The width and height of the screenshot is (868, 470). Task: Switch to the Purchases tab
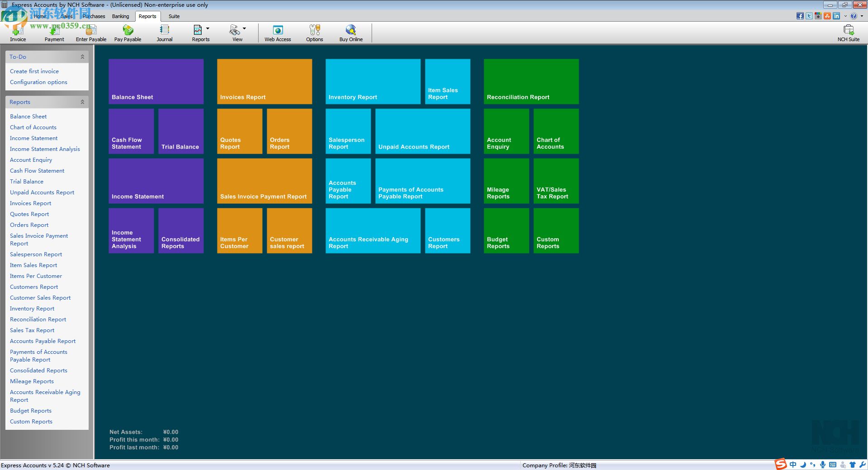click(94, 16)
